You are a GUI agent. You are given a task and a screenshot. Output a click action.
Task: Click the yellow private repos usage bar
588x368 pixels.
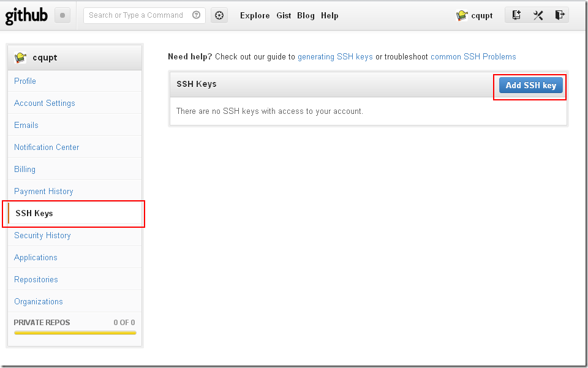75,332
